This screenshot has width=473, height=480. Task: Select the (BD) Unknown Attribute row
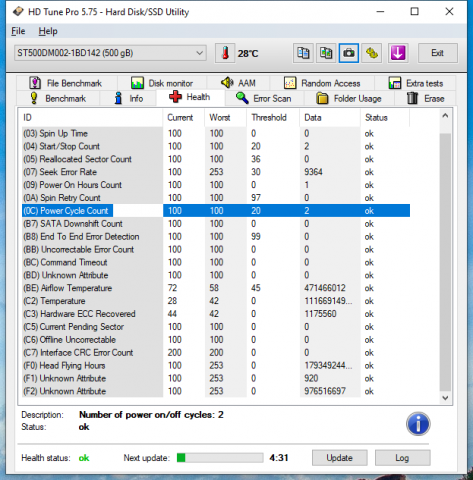(216, 275)
